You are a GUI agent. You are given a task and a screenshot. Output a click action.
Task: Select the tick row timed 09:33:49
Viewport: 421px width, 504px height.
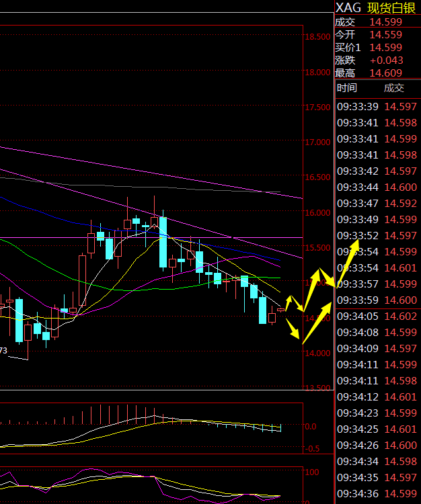[377, 220]
